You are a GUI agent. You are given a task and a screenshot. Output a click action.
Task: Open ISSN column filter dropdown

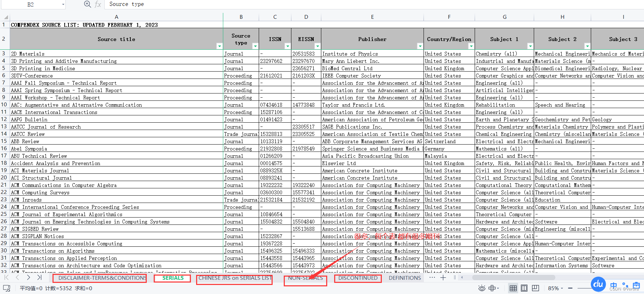tap(288, 46)
